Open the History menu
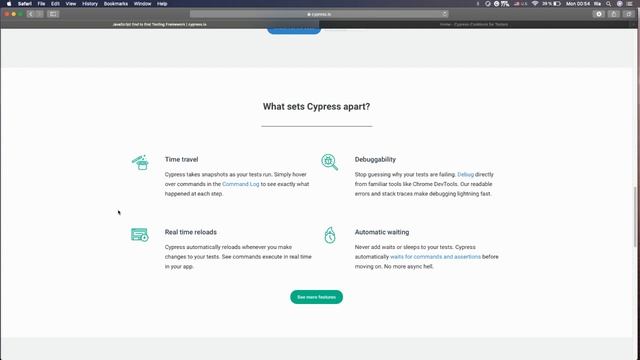 (90, 4)
